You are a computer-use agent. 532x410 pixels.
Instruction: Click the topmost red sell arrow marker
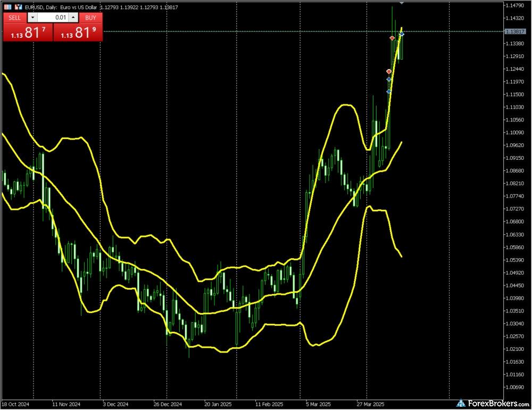pos(392,38)
